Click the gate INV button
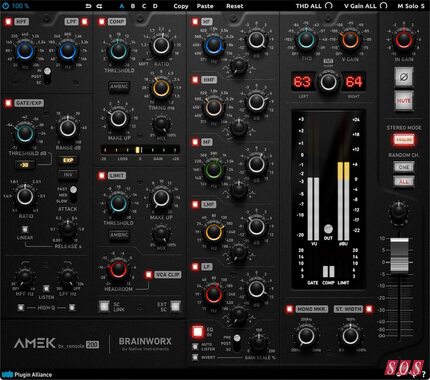430x380 pixels. point(68,175)
